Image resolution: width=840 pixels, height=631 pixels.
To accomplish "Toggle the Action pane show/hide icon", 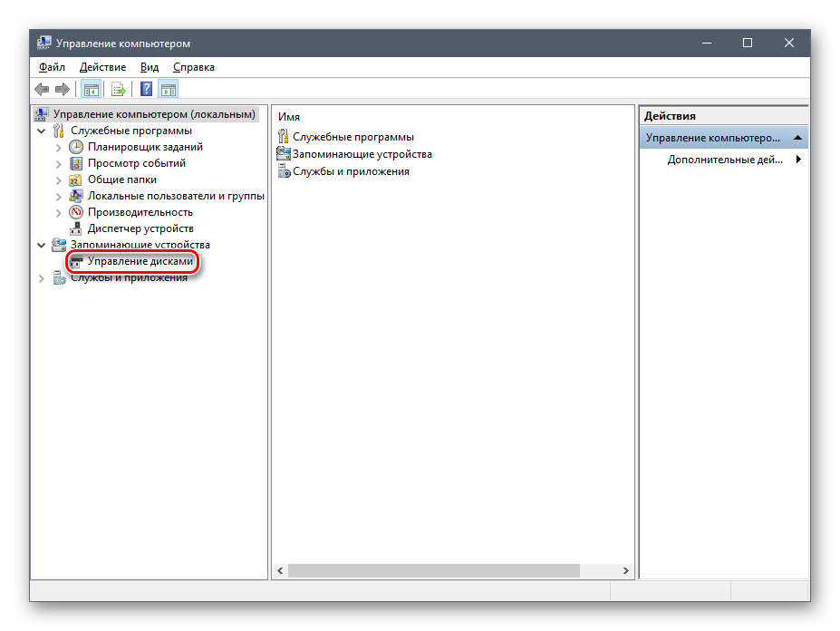I will tap(169, 90).
